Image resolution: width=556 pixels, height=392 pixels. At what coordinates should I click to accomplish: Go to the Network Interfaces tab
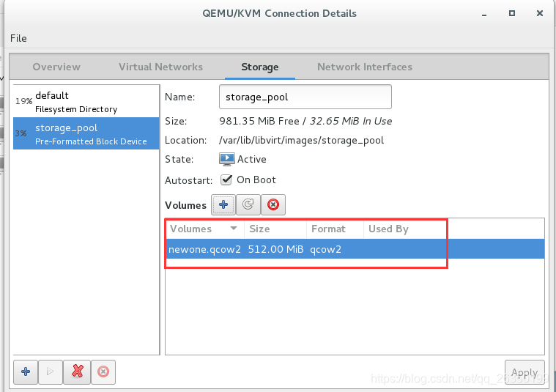365,67
